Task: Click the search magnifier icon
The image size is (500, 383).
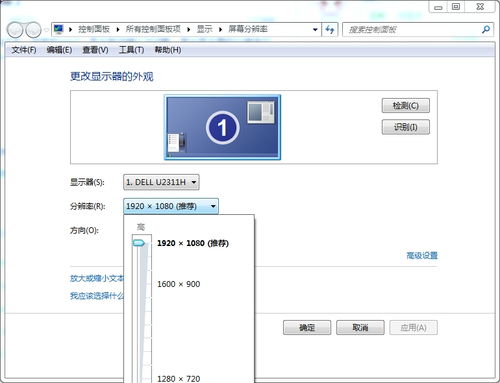Action: click(x=486, y=30)
